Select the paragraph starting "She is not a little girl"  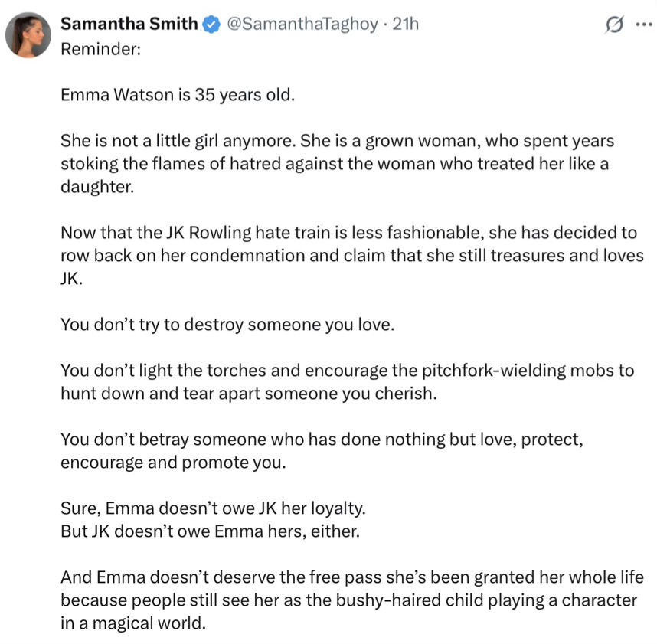[337, 164]
